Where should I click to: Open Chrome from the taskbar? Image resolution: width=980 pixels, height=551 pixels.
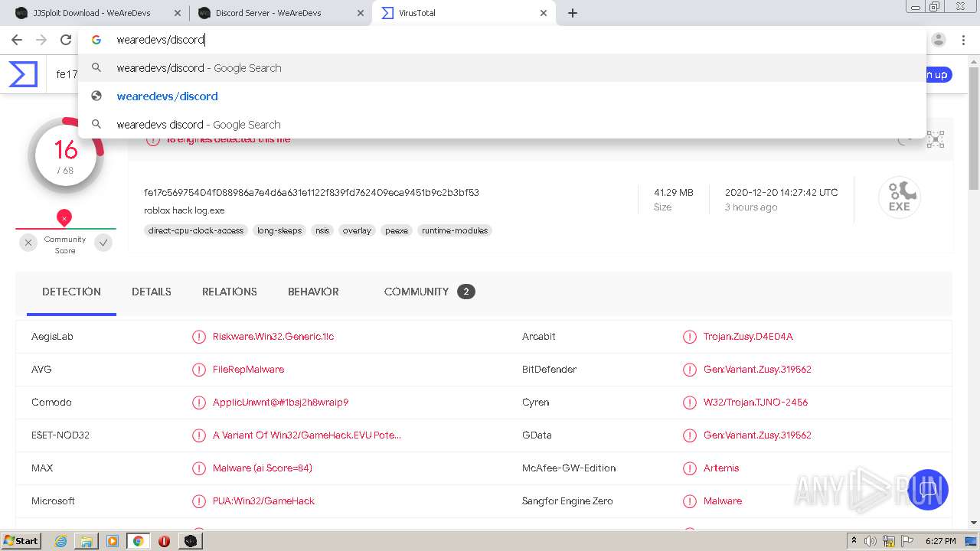(x=139, y=541)
